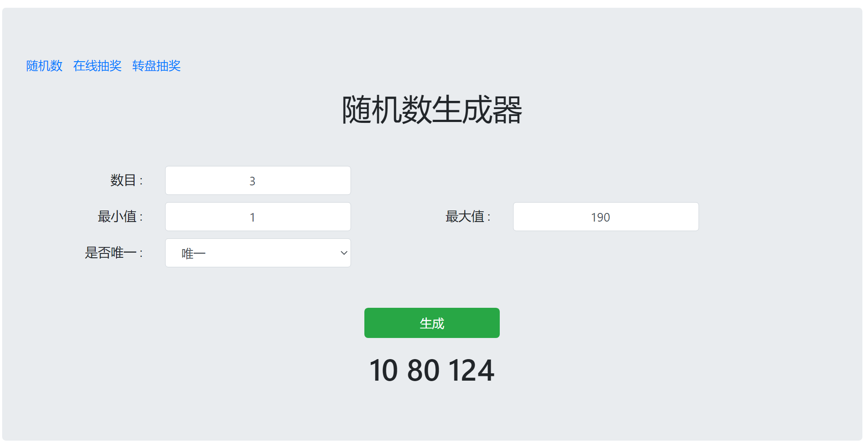Open the 是否唯一 select box

(258, 253)
